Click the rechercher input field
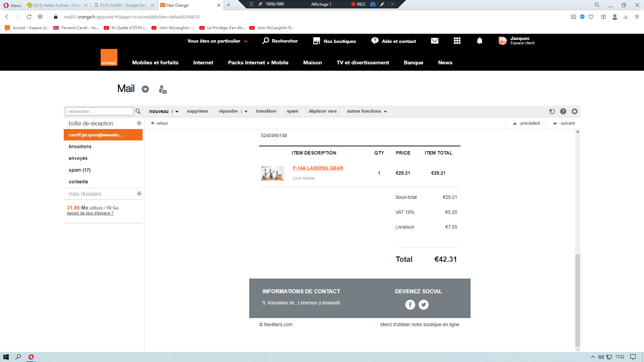The width and height of the screenshot is (644, 362). [x=99, y=111]
